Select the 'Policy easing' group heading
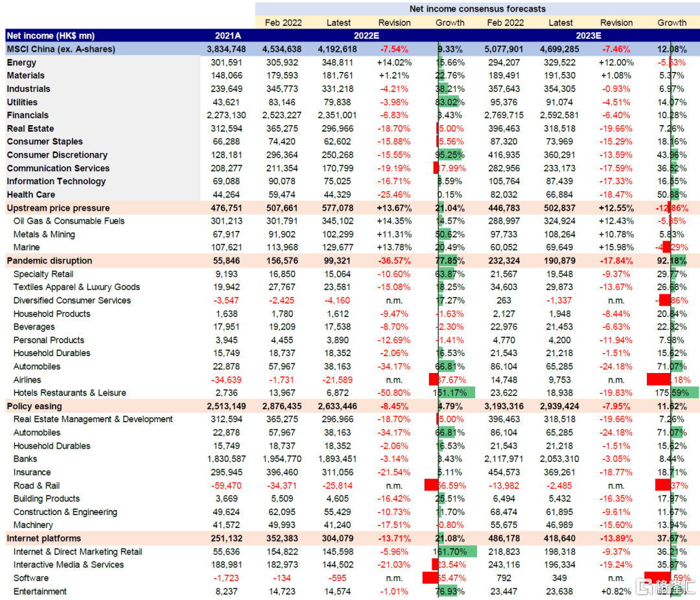The height and width of the screenshot is (600, 700). (x=34, y=406)
